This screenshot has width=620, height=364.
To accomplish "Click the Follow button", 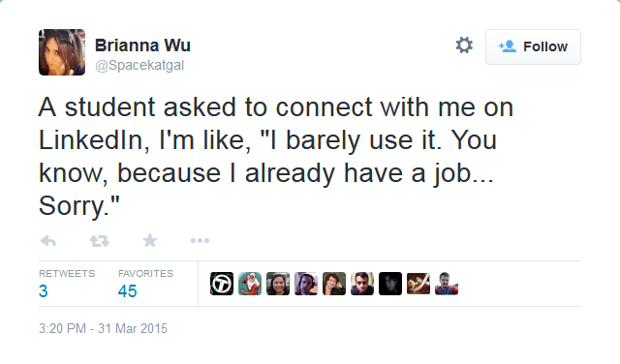I will tap(533, 46).
